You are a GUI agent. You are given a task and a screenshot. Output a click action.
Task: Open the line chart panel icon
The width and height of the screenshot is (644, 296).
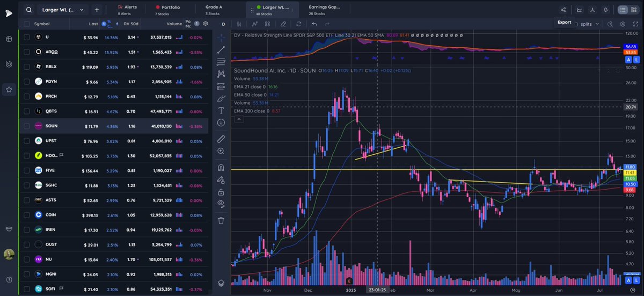click(579, 10)
